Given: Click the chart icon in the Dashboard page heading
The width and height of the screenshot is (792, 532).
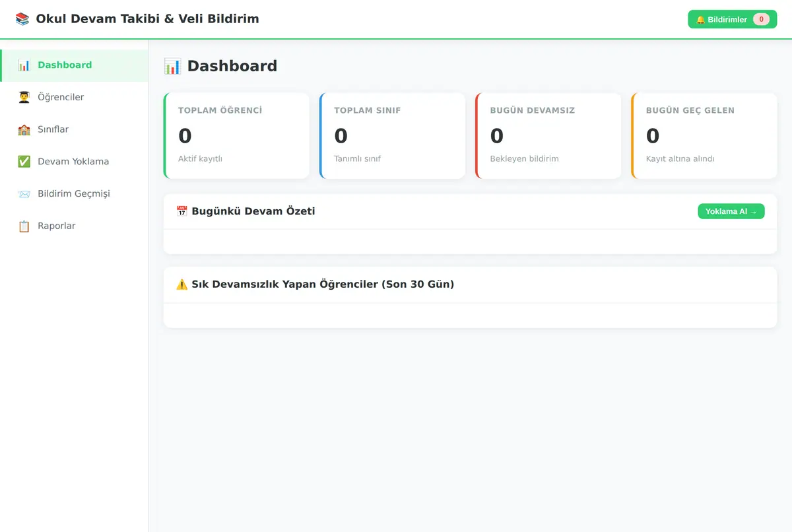Looking at the screenshot, I should point(172,66).
